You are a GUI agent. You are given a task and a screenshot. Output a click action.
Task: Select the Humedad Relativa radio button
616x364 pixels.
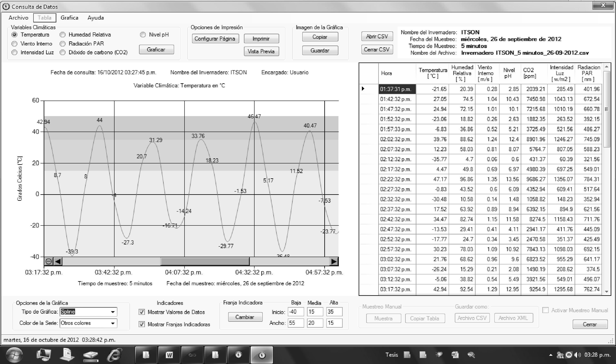coord(63,35)
